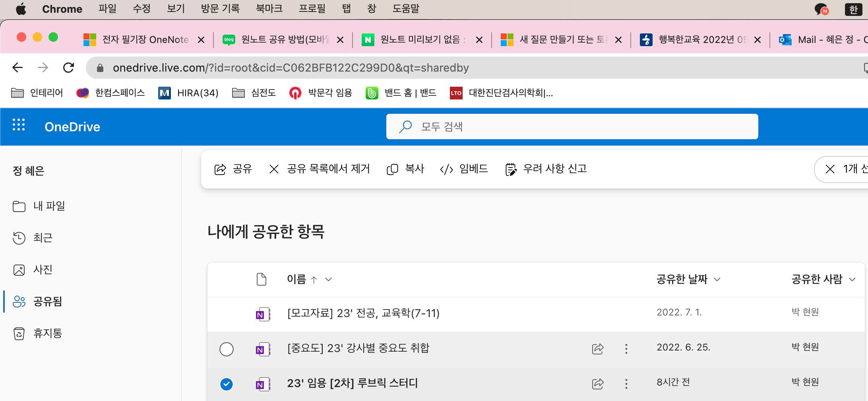Click OneNote icon of [중요도] 23' 강사별 row
This screenshot has width=868, height=401.
pos(263,349)
